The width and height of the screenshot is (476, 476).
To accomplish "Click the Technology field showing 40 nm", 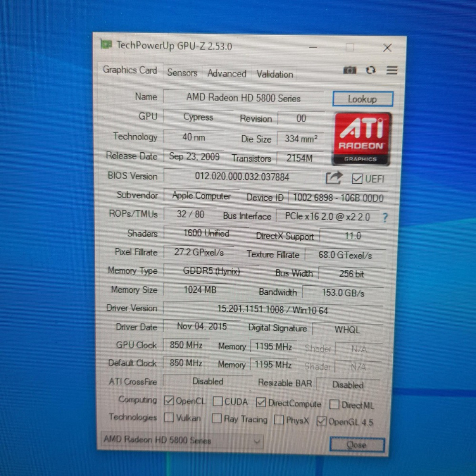I will click(194, 137).
